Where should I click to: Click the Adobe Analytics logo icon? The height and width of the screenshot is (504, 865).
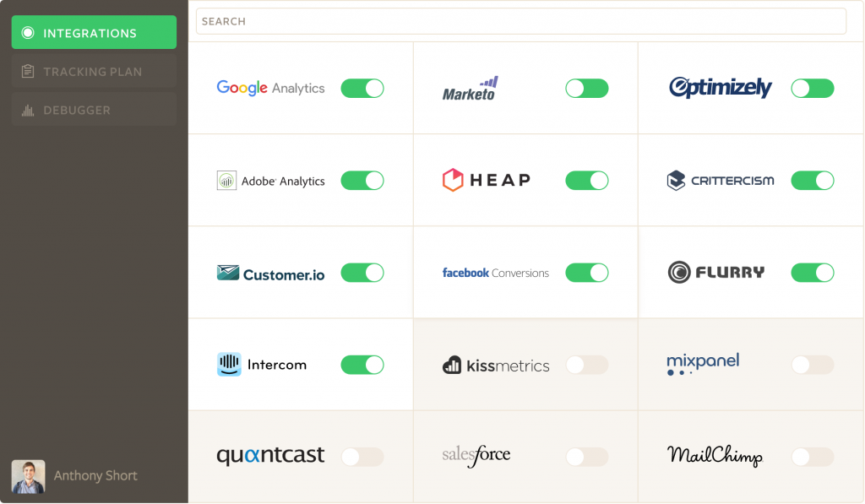pyautogui.click(x=226, y=181)
